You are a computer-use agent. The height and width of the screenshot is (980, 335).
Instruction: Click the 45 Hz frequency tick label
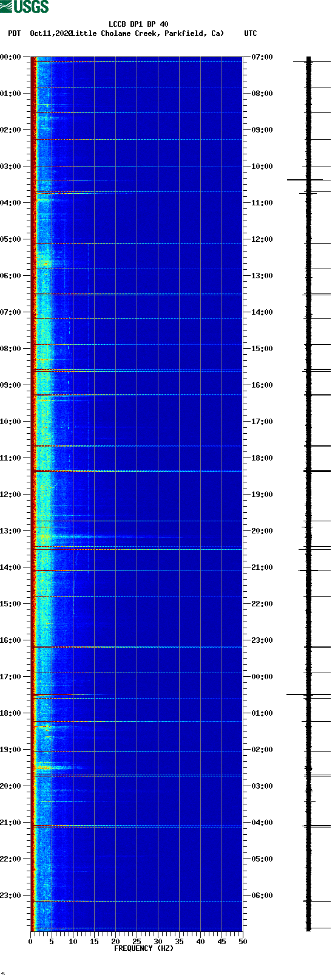click(222, 942)
